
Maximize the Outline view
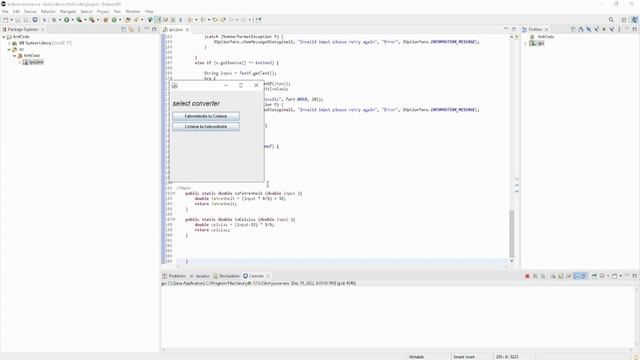pos(634,29)
